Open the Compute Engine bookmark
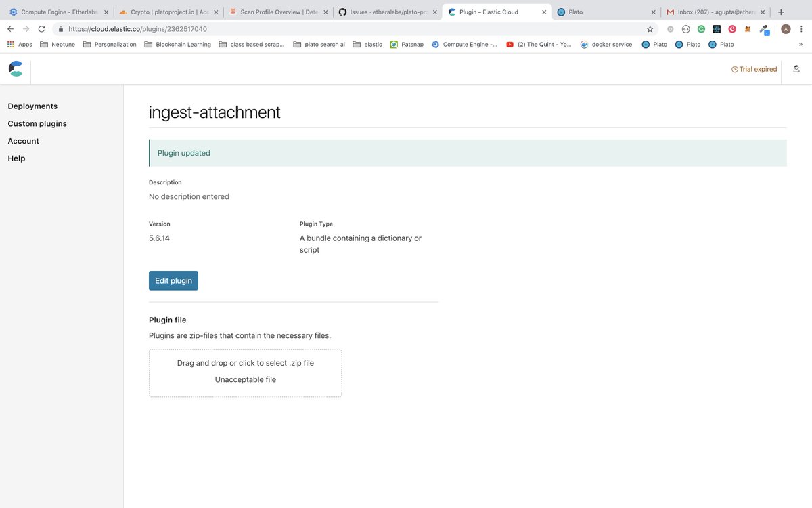Screen dimensions: 812x508 pos(464,44)
